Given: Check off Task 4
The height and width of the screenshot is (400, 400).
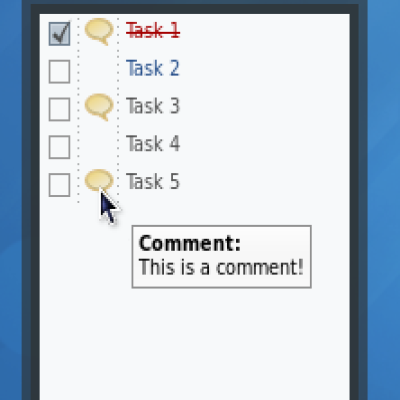Looking at the screenshot, I should pos(59,147).
